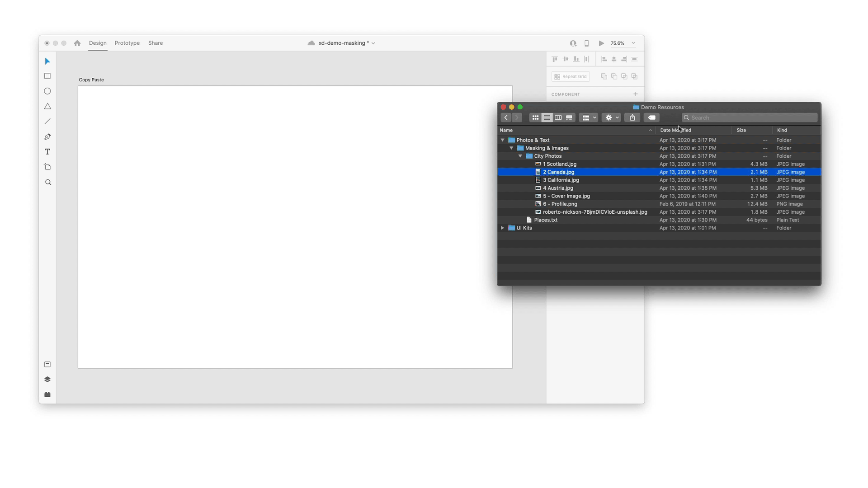
Task: Select the Polygon tool
Action: [47, 107]
